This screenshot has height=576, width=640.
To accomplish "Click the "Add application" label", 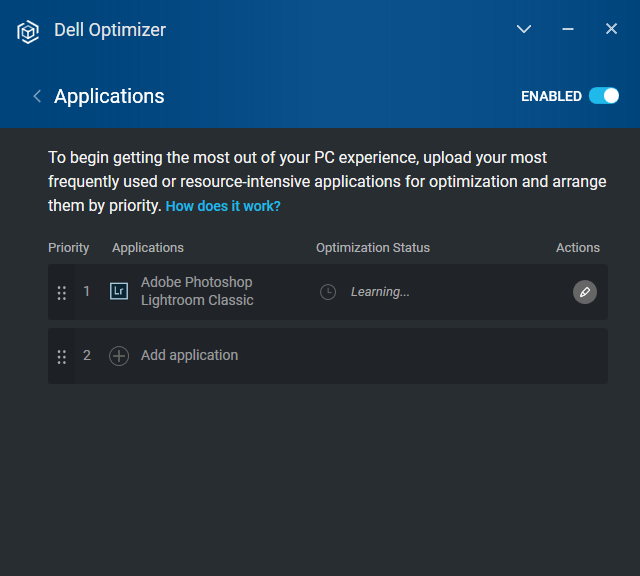I will pos(189,355).
